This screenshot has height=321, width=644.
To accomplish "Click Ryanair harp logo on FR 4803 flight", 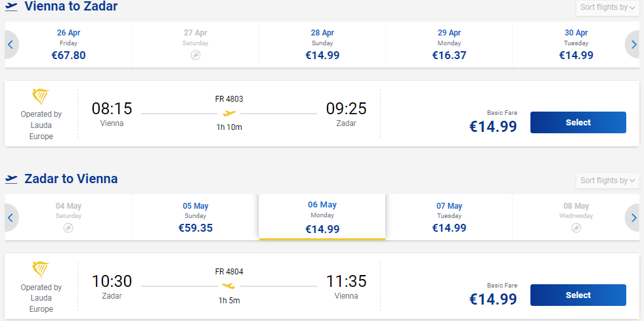I will click(41, 97).
